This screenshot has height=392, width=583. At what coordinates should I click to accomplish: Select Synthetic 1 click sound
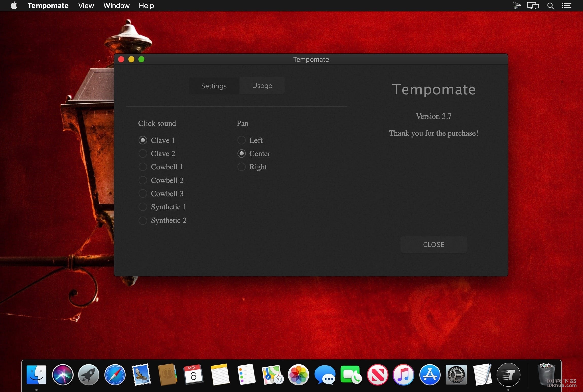pos(162,207)
